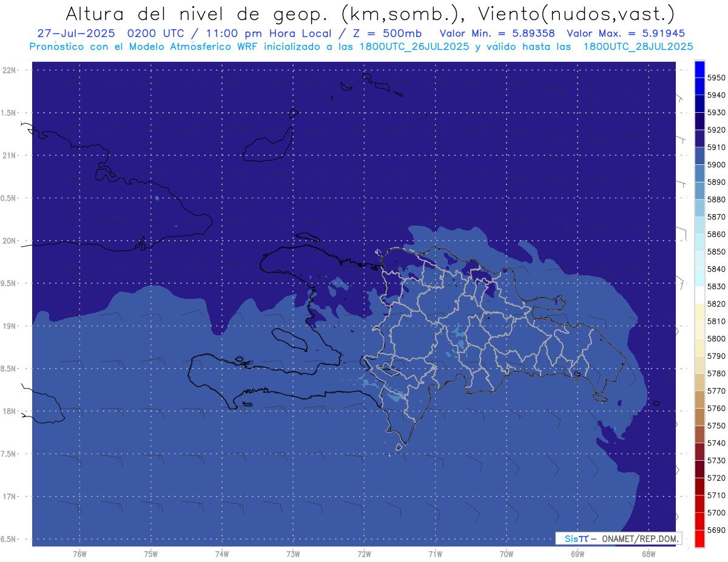Click the 21N latitude label

[x=9, y=155]
